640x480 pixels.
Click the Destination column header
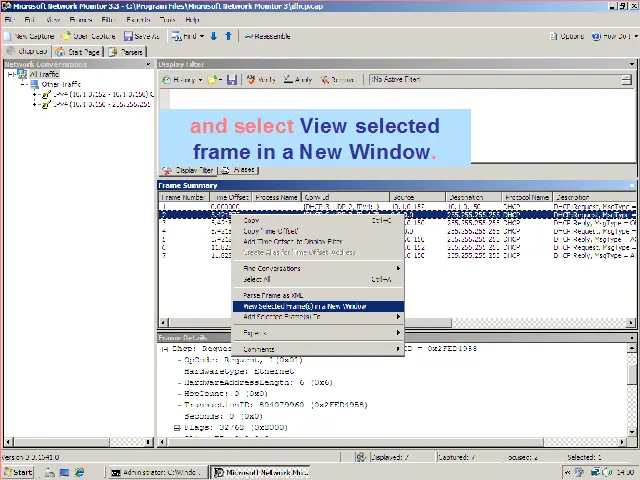click(473, 197)
